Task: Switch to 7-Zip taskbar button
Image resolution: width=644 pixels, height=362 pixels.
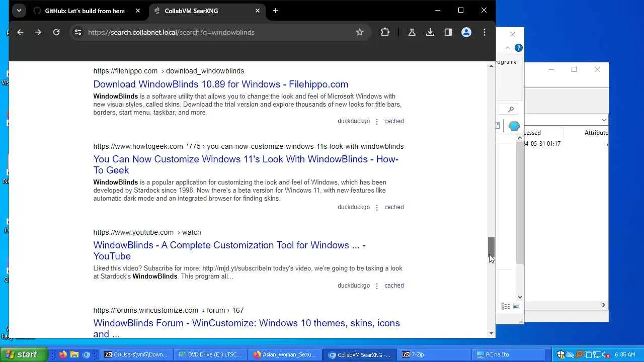Action: click(435, 354)
